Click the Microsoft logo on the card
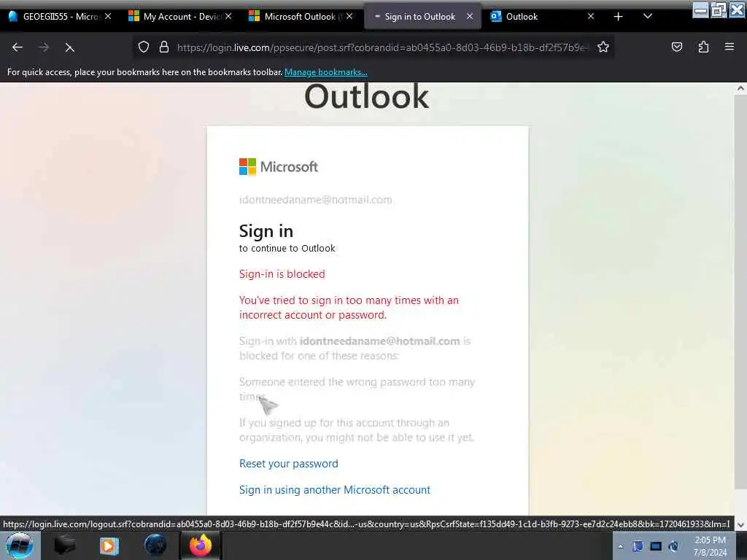 [x=278, y=167]
